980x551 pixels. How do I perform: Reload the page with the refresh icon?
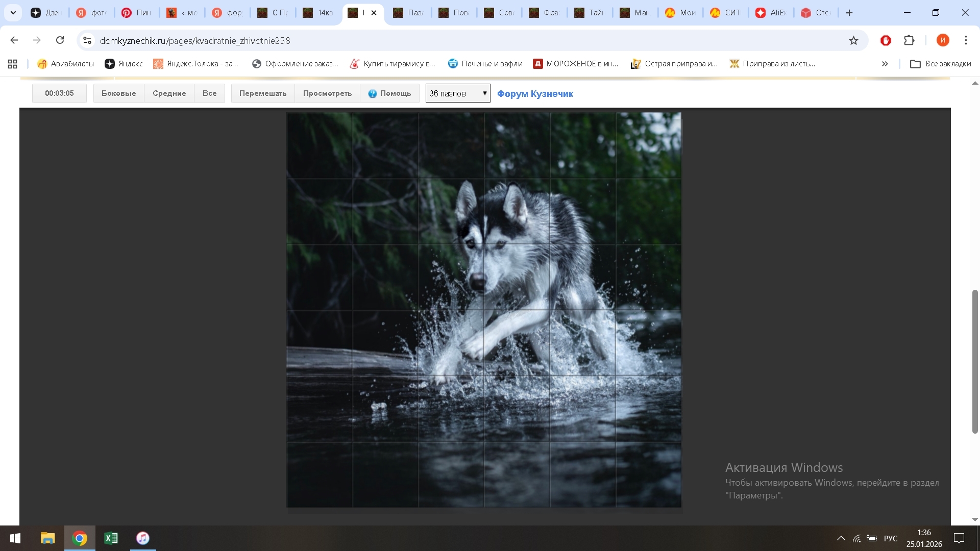point(60,40)
